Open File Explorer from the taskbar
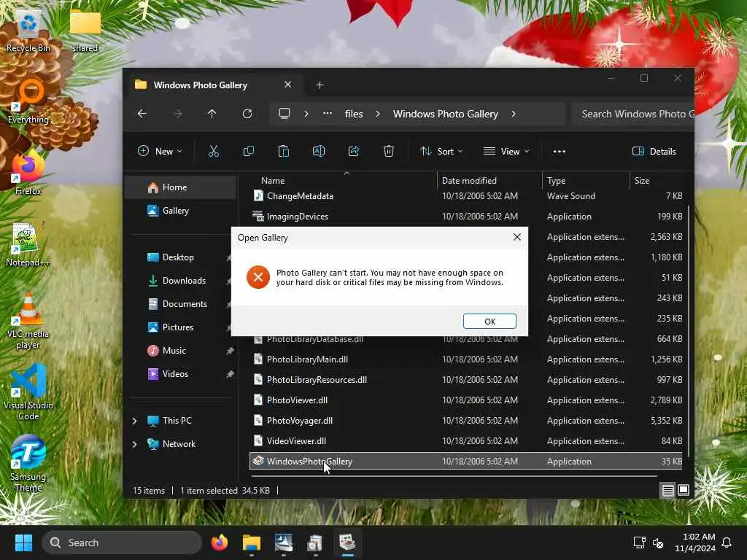 (x=252, y=542)
